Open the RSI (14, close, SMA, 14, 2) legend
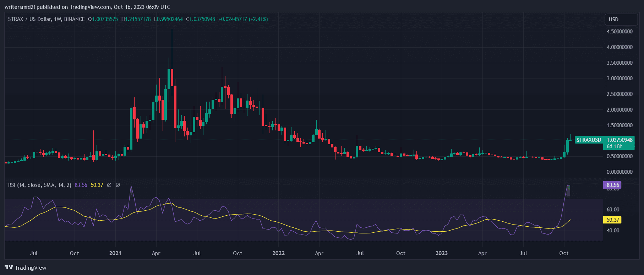The height and width of the screenshot is (275, 644). pyautogui.click(x=39, y=185)
